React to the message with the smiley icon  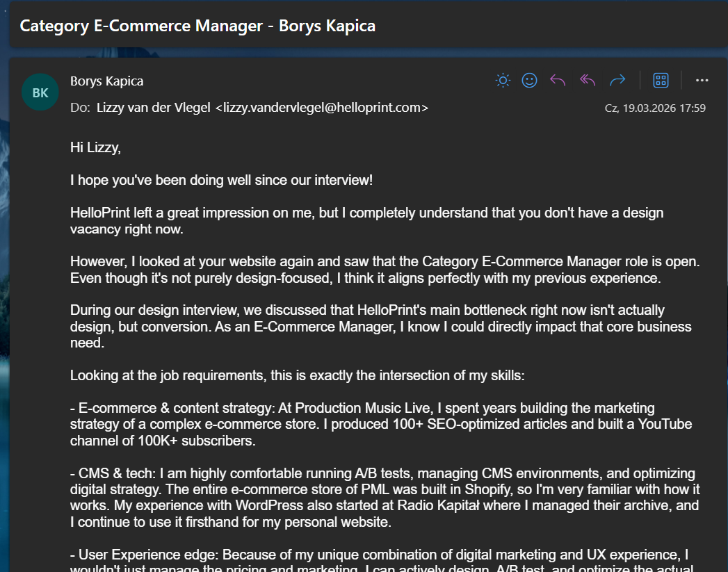[x=530, y=81]
